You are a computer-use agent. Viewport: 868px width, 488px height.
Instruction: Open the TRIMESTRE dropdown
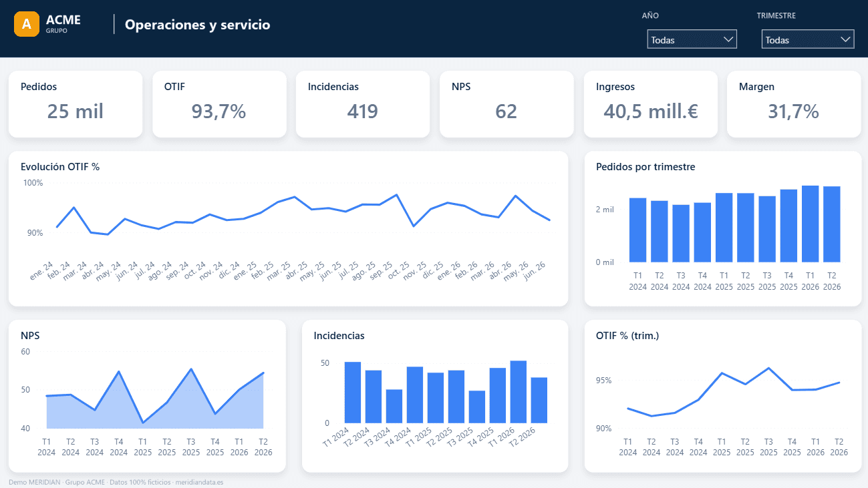click(x=808, y=39)
